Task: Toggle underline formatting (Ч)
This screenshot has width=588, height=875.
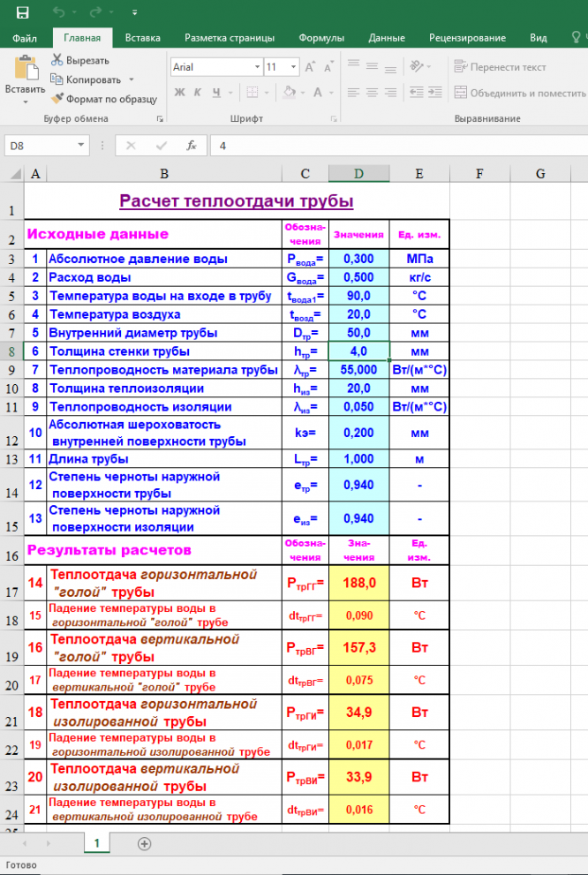Action: click(215, 93)
